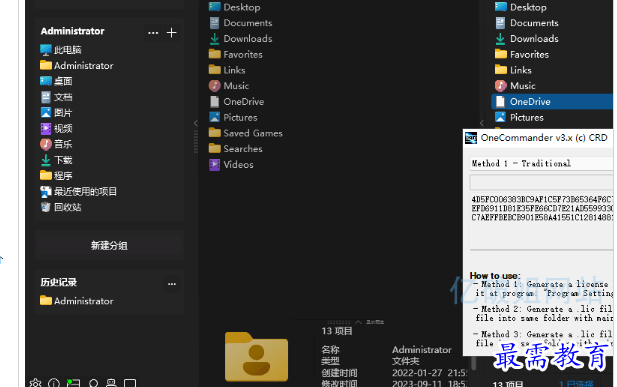Open Method 1 - Traditional dropdown
The height and width of the screenshot is (387, 617).
point(541,163)
